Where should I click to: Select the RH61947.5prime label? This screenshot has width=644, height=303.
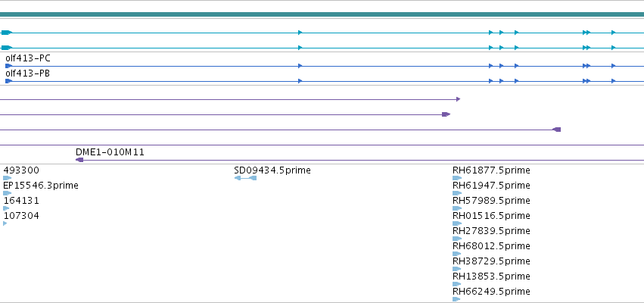pos(491,186)
